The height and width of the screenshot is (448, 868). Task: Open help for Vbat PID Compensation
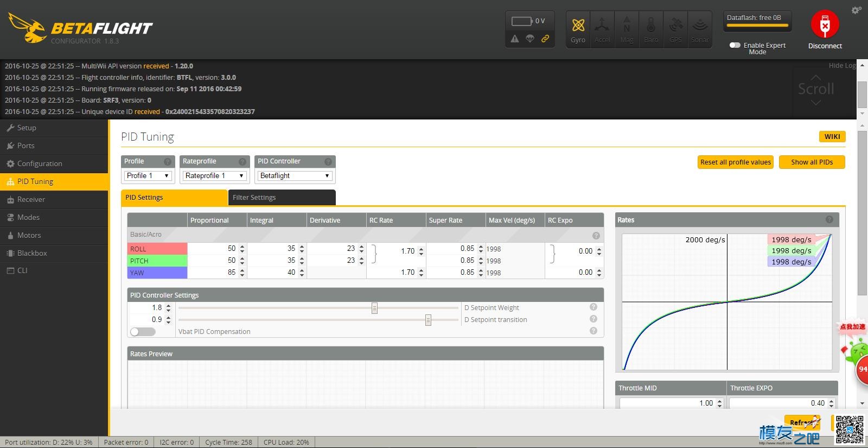point(593,331)
